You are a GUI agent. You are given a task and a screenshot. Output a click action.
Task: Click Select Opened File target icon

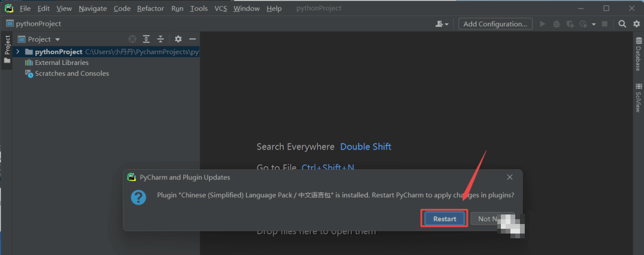pos(132,39)
